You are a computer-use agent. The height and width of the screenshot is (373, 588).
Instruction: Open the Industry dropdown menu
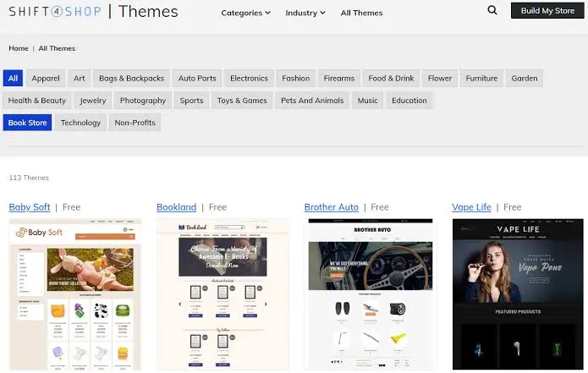[305, 13]
